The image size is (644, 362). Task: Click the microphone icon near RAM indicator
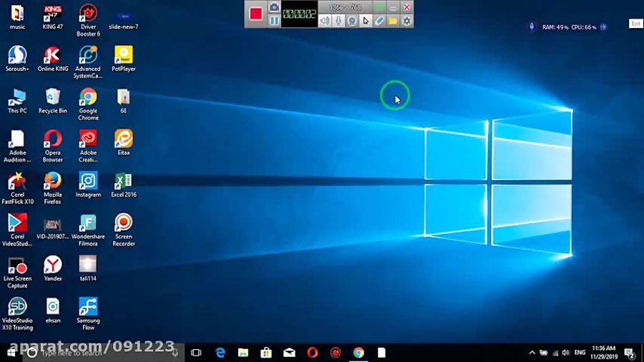pyautogui.click(x=532, y=26)
